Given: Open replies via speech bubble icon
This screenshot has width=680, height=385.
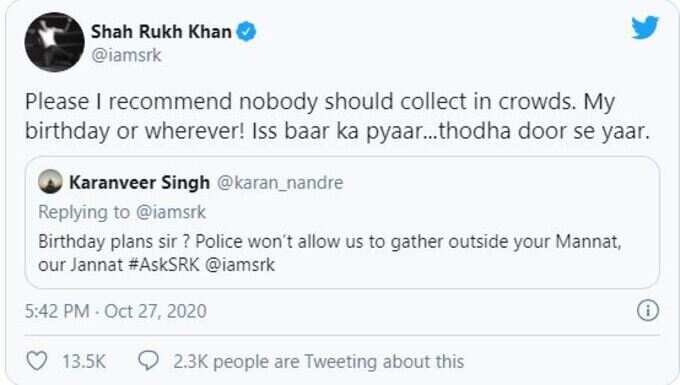Looking at the screenshot, I should pyautogui.click(x=148, y=361).
